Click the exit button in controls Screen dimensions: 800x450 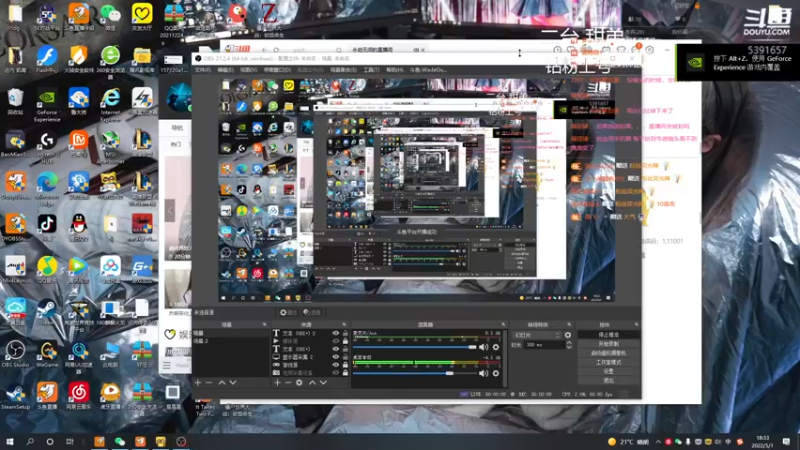tap(608, 381)
